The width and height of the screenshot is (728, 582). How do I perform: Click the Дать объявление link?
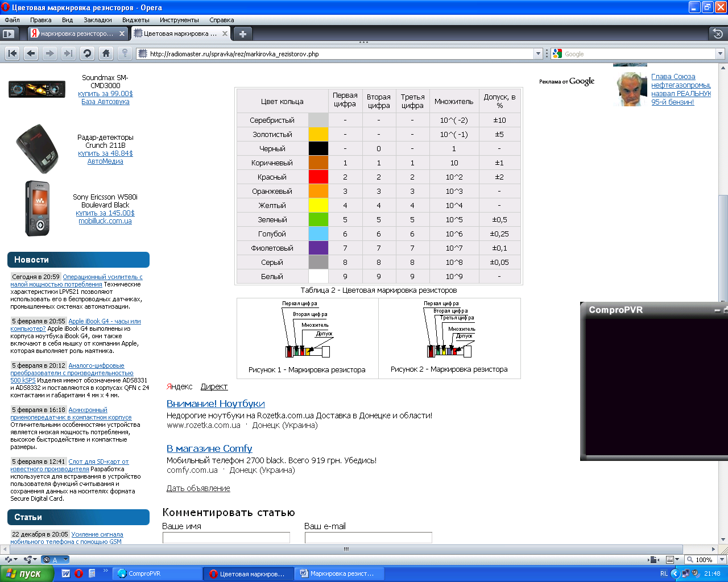[198, 488]
